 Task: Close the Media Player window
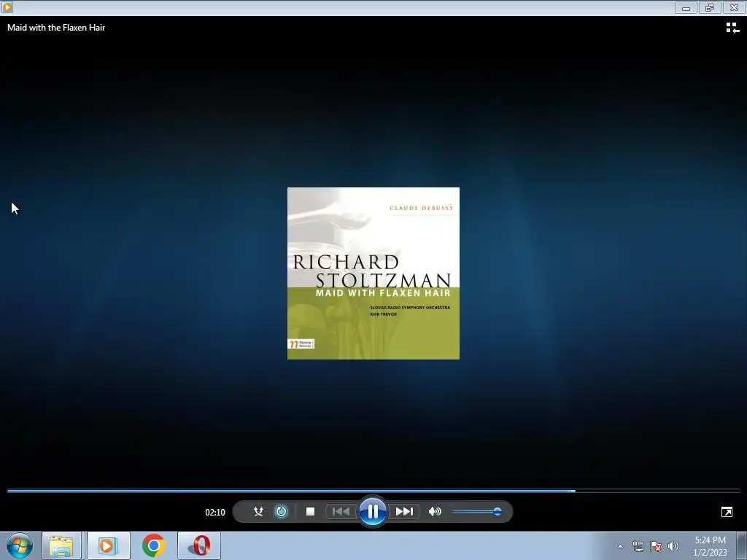734,7
